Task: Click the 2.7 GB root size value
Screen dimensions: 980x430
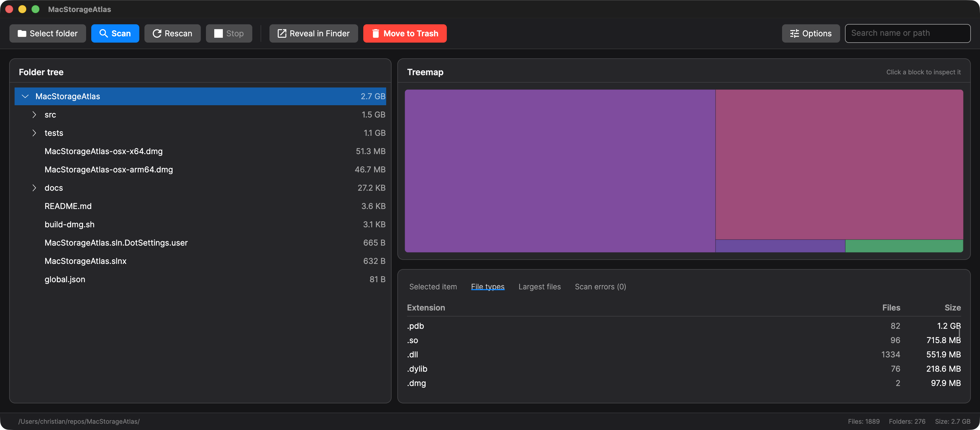Action: 373,97
